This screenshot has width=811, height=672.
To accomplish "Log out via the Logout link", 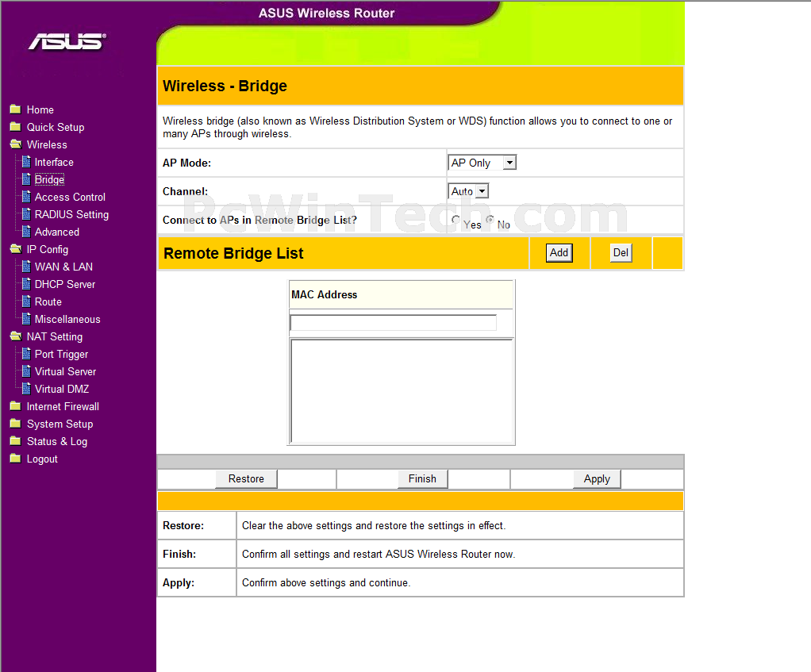I will click(42, 459).
